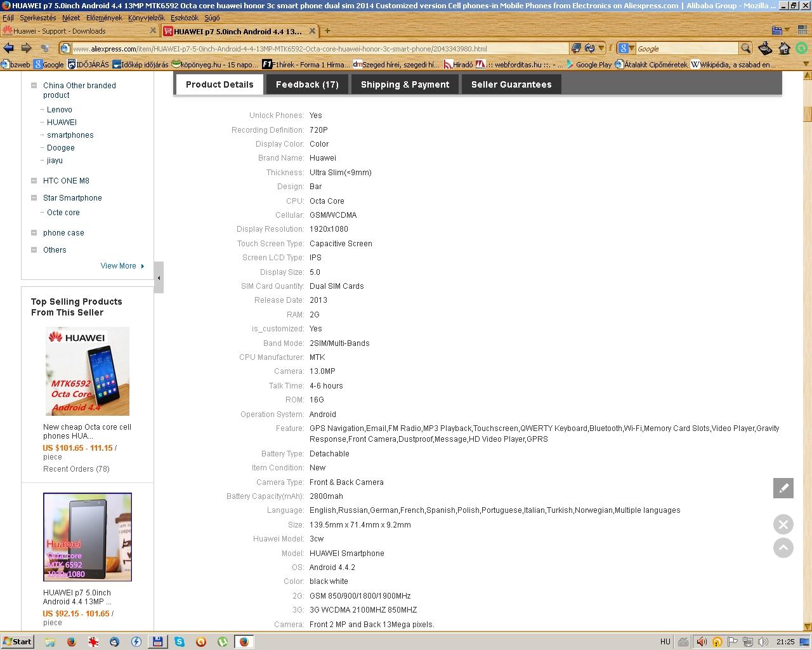
Task: Click the orange circular taskbar icon
Action: click(201, 642)
